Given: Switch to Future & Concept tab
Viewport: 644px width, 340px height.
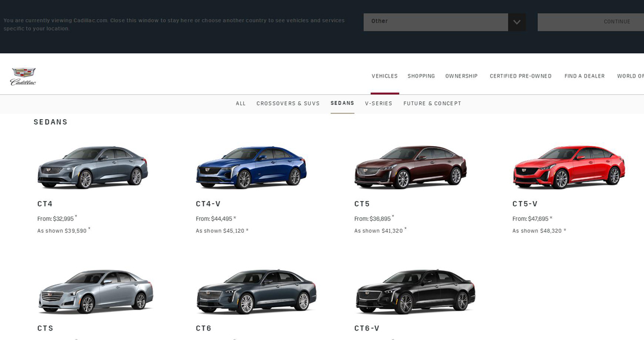Looking at the screenshot, I should click(x=432, y=104).
